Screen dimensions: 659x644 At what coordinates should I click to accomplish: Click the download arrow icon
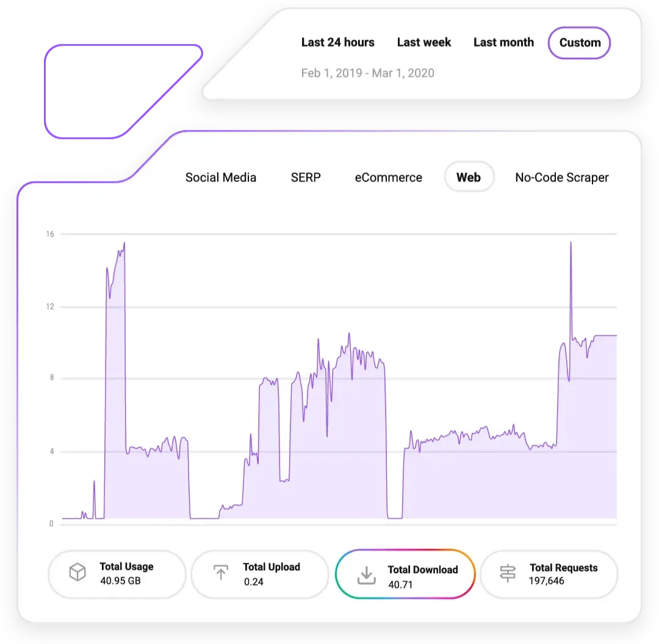point(366,575)
